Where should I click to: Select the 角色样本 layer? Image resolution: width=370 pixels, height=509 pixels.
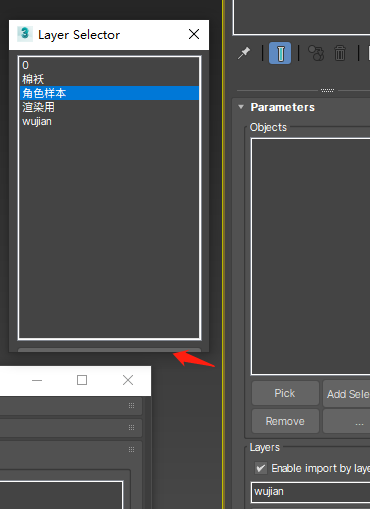pos(109,93)
